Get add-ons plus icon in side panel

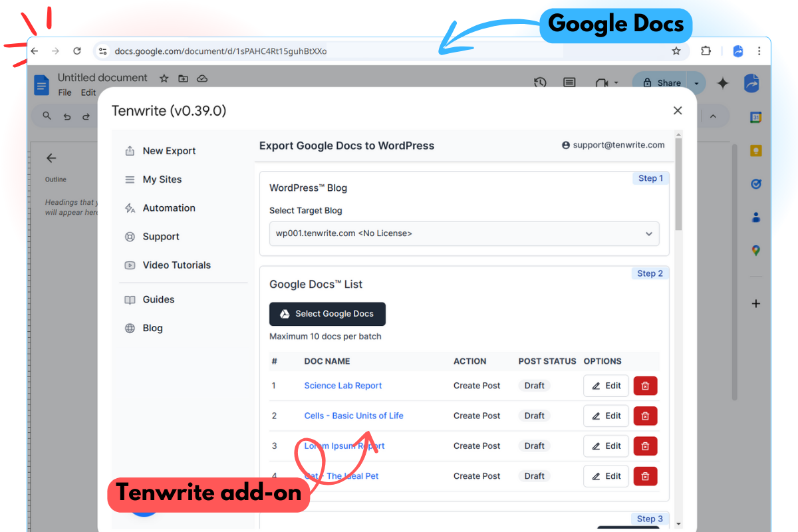click(x=755, y=304)
